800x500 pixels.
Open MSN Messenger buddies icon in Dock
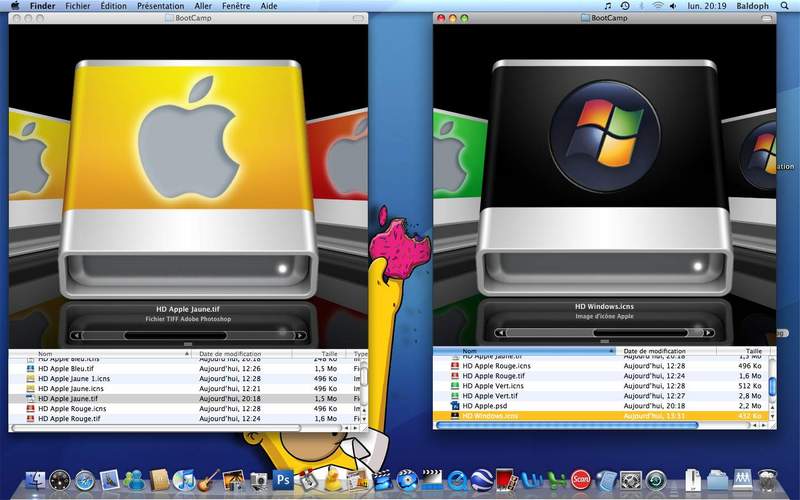tap(135, 481)
